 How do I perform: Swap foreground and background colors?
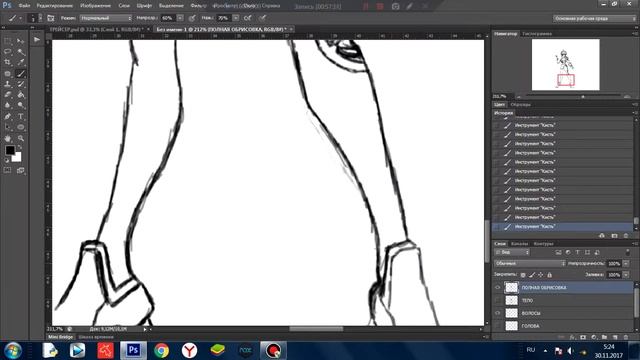[20, 147]
